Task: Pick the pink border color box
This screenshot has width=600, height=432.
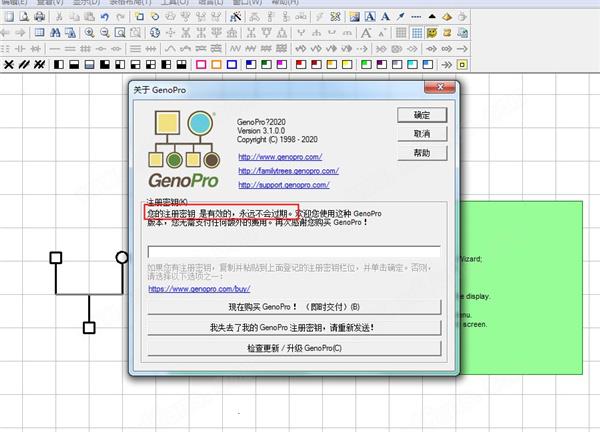Action: click(201, 65)
